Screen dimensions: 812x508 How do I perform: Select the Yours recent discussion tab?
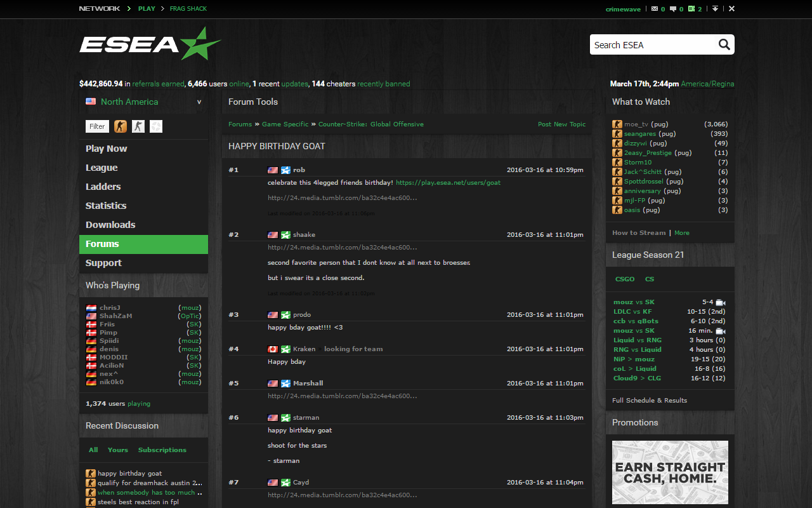[x=118, y=450]
